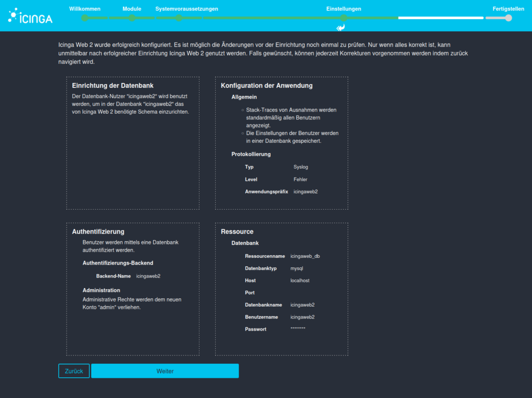Click the Fertigstellen step label

coord(508,9)
